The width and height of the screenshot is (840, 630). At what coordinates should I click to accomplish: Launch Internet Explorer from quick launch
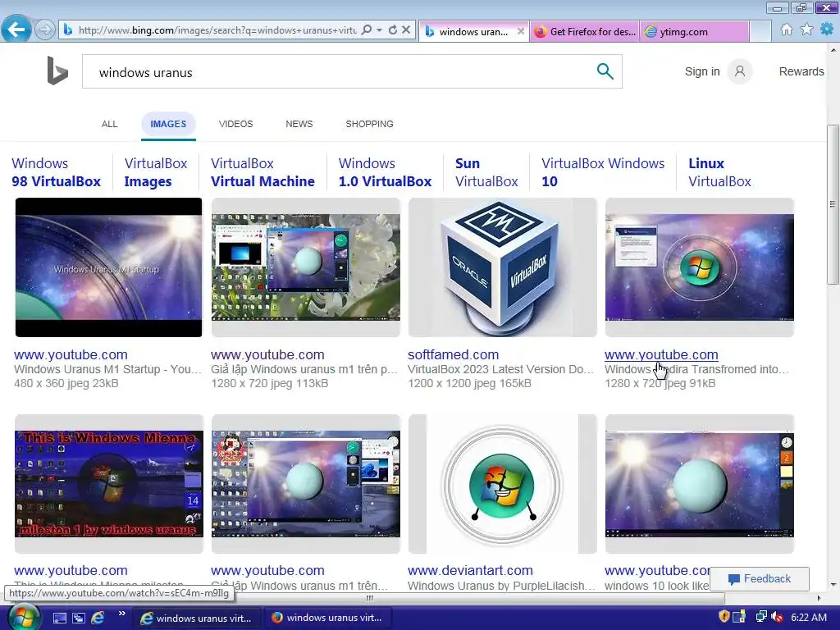tap(98, 618)
